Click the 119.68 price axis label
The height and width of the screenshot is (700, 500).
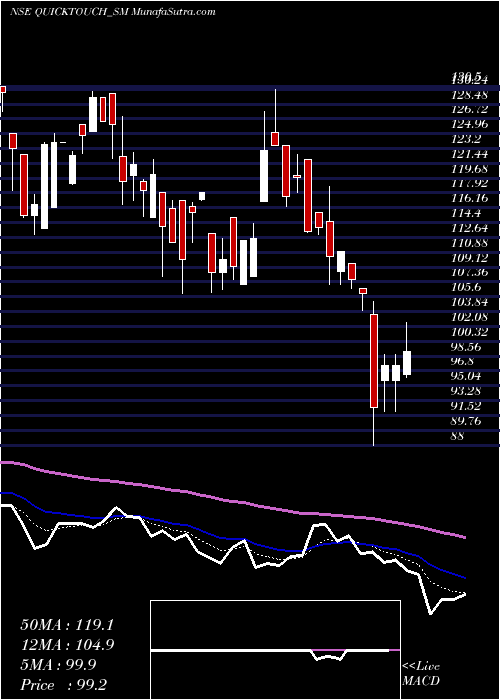coord(470,169)
